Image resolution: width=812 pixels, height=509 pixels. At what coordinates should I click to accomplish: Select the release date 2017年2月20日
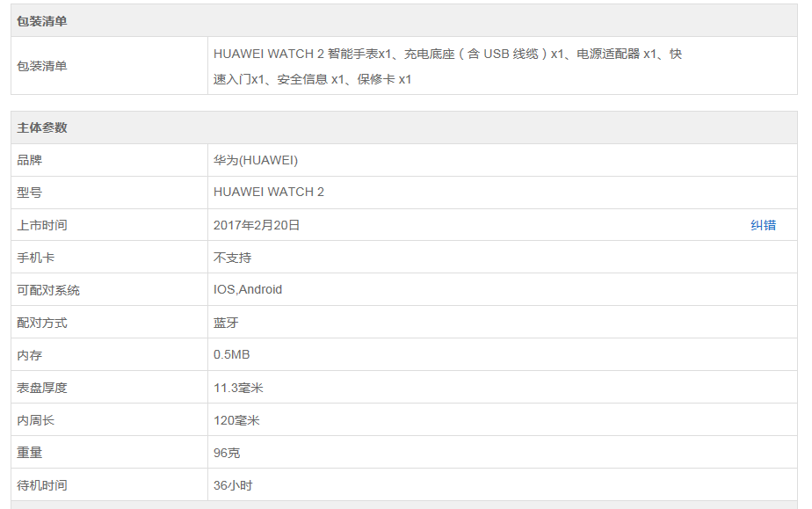click(257, 225)
